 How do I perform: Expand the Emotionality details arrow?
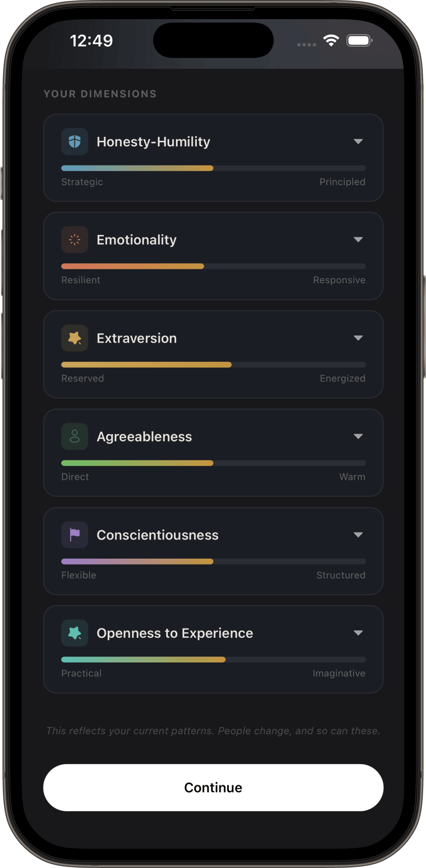tap(358, 240)
